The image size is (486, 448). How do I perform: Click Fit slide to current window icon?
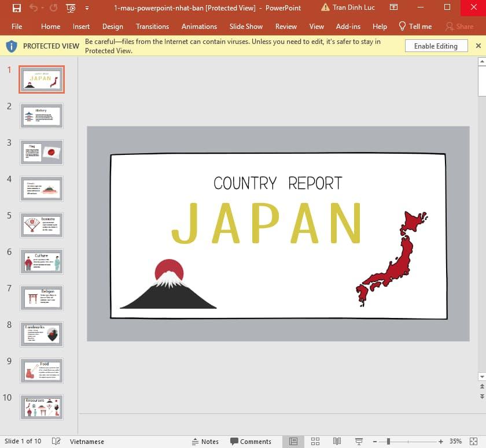(x=474, y=441)
